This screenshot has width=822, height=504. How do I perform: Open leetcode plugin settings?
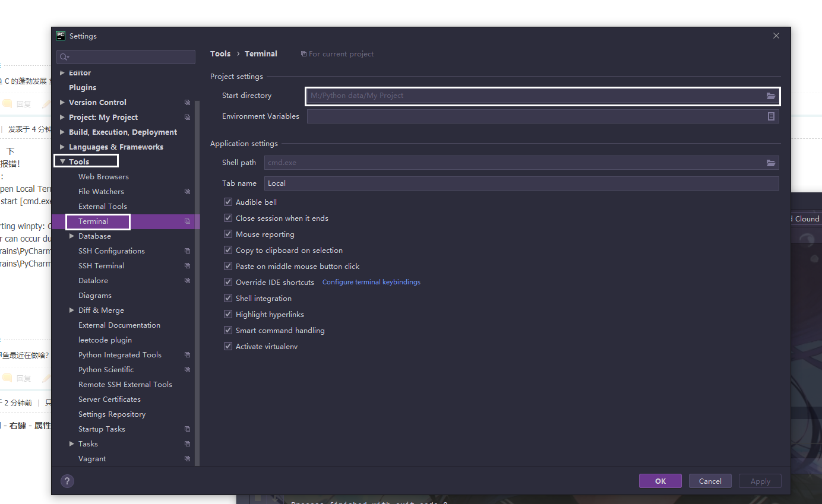(105, 340)
